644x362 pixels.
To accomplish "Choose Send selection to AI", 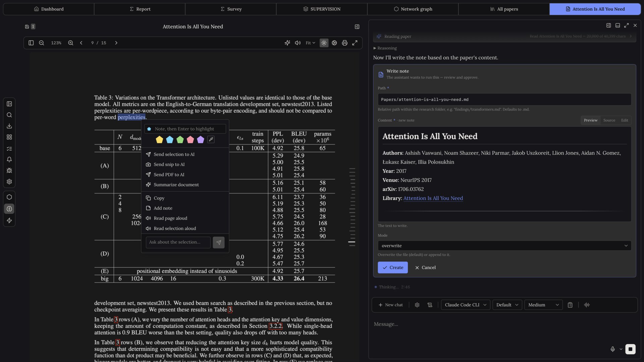I will [x=185, y=155].
